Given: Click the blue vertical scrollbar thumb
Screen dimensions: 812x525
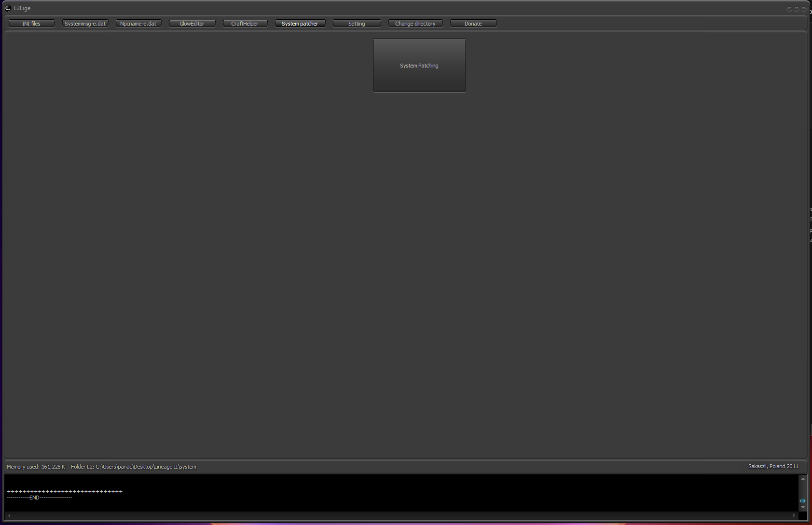Looking at the screenshot, I should point(803,501).
